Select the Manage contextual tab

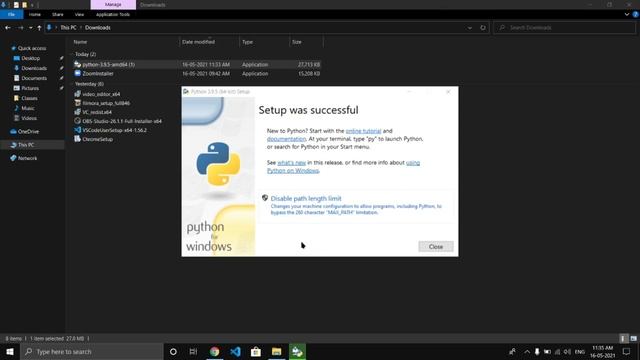pyautogui.click(x=113, y=4)
